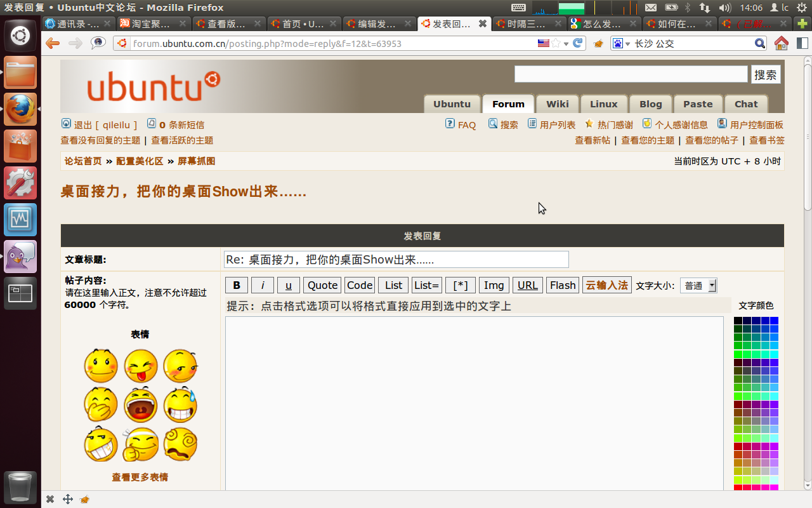Open System Settings wrench-gear launcher icon
This screenshot has width=812, height=508.
(x=20, y=183)
